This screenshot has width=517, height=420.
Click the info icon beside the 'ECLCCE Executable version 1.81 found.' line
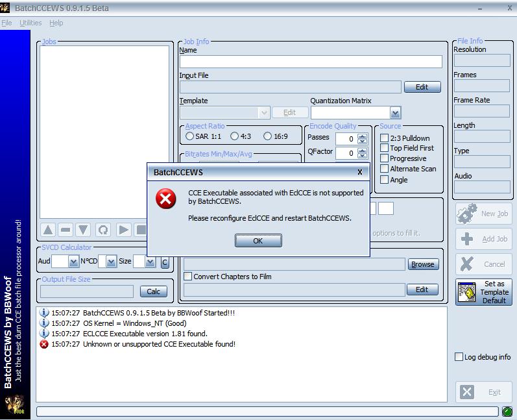coord(44,334)
